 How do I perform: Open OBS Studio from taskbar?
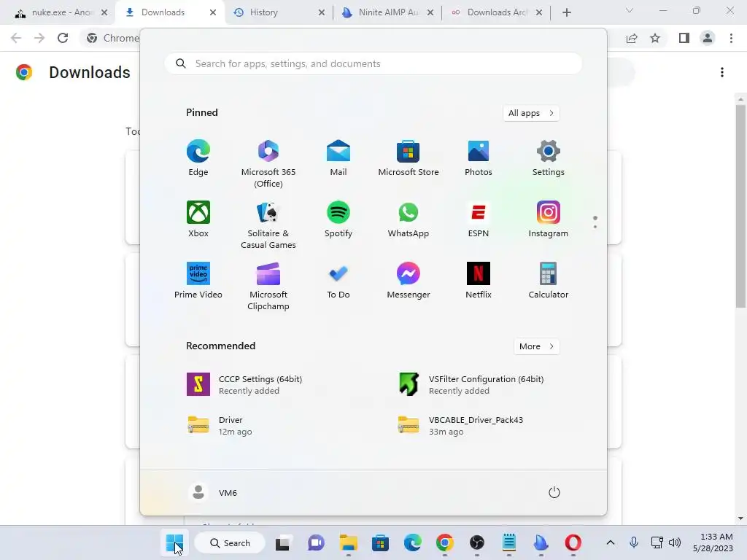tap(477, 542)
